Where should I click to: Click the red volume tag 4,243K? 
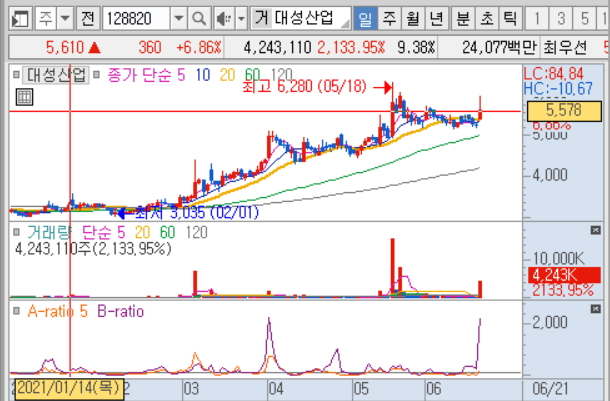[x=564, y=275]
